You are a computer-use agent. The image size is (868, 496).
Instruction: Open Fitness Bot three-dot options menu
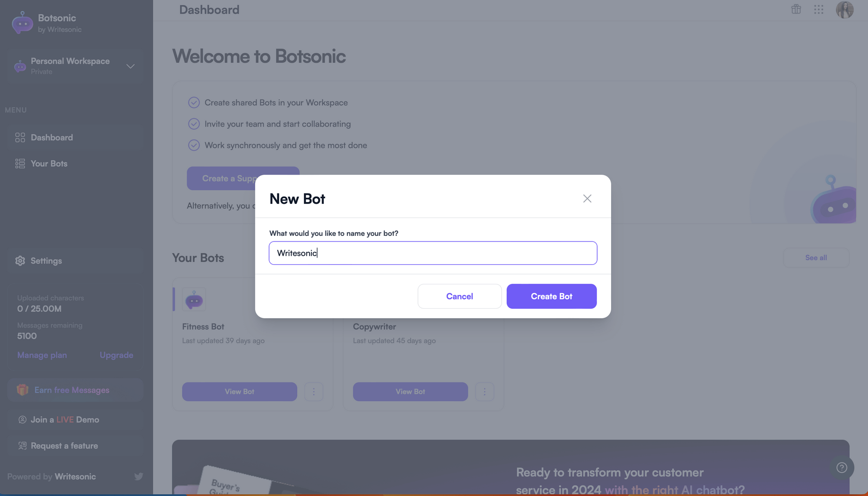(314, 392)
